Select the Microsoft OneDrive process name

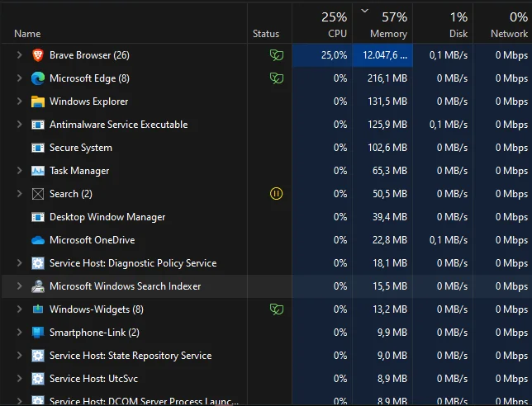[93, 240]
